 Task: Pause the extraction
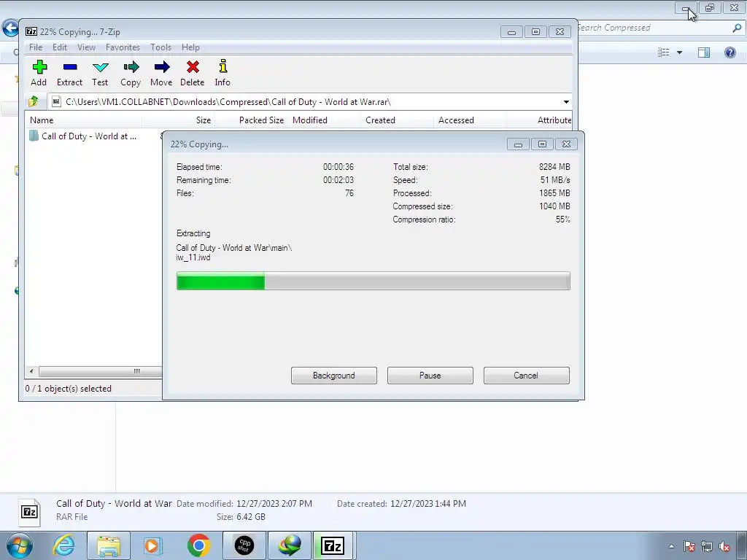pos(430,376)
